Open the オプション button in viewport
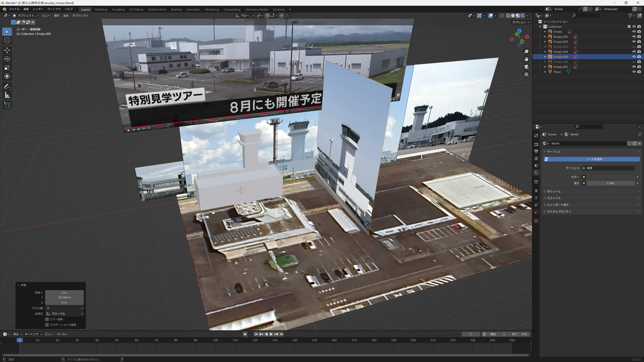The height and width of the screenshot is (362, 644). coord(521,22)
